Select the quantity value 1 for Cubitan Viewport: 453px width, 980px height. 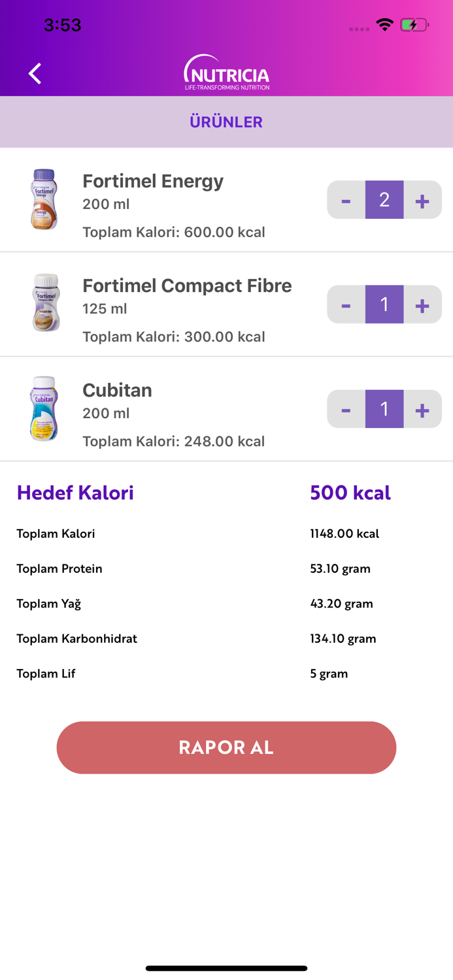tap(384, 408)
